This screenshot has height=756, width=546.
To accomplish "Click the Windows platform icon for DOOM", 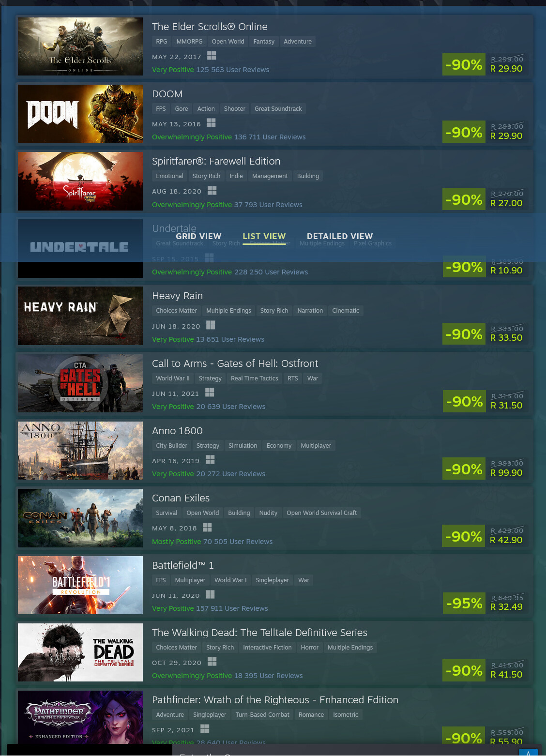I will pos(211,123).
